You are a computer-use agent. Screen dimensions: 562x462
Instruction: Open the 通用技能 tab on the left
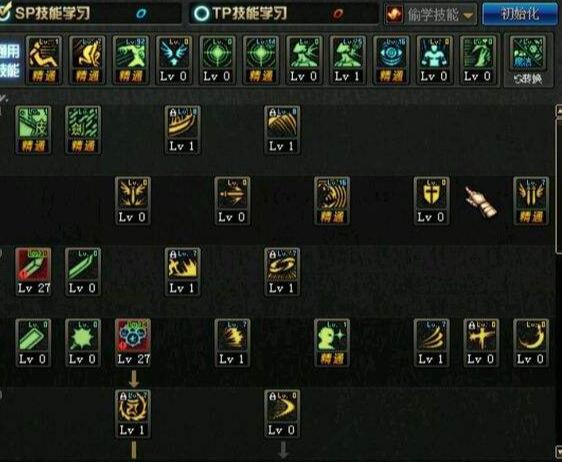10,61
